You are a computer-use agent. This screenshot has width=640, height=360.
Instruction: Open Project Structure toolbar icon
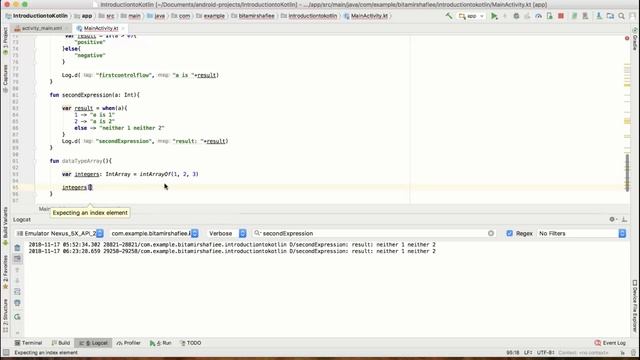coord(610,16)
